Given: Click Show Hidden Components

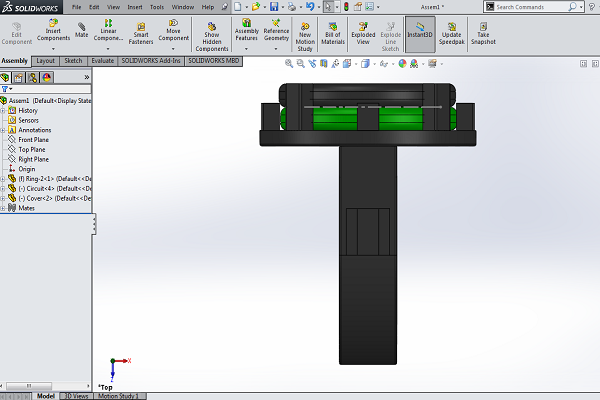Looking at the screenshot, I should point(212,37).
